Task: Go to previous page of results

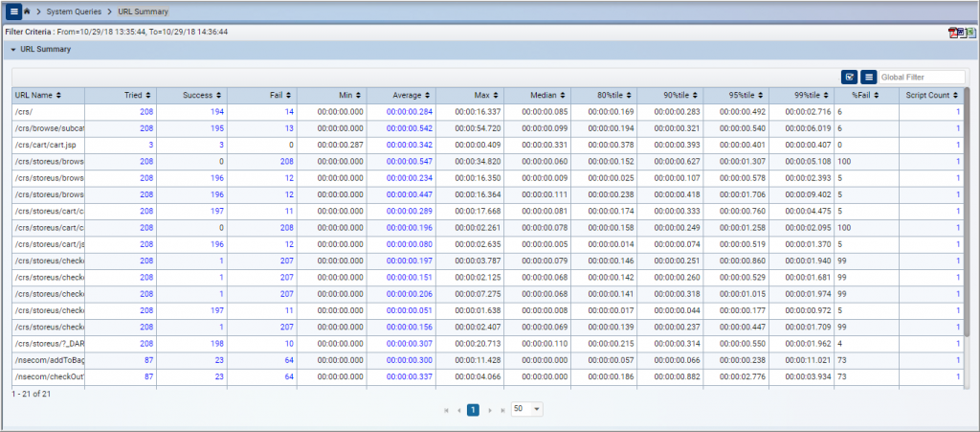Action: (x=459, y=410)
